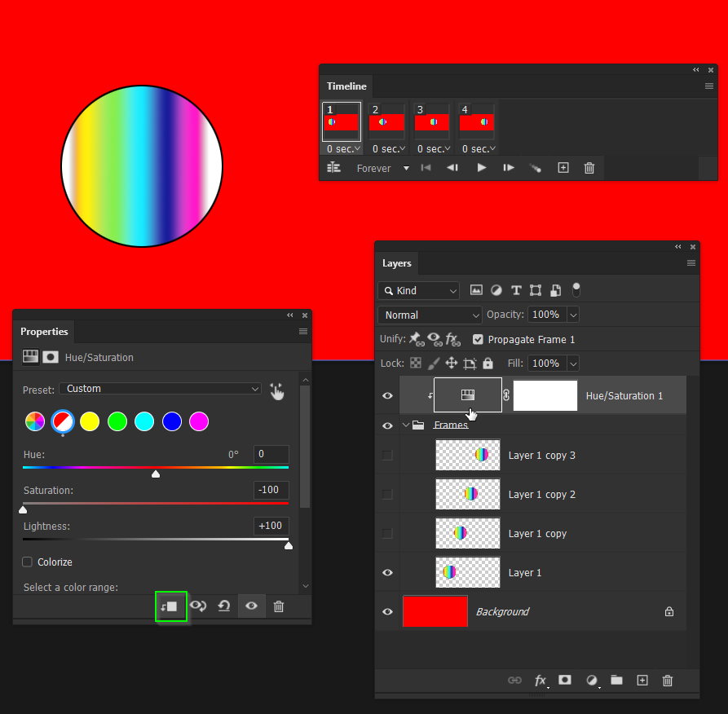Select the targeted adjustment hand tool
Screen dimensions: 728x714
(x=277, y=391)
